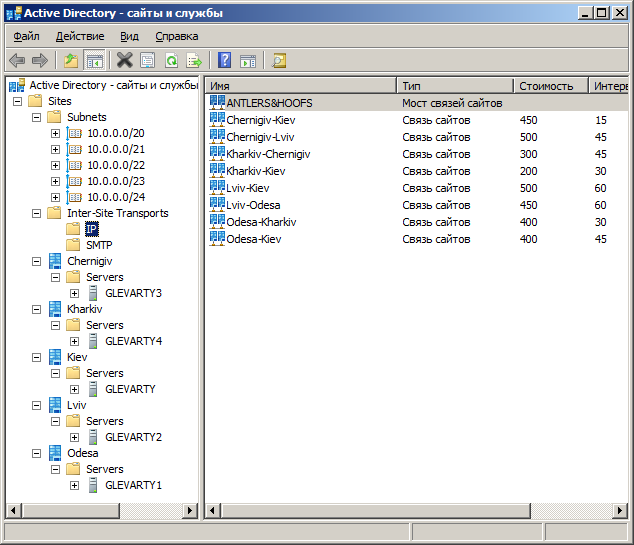This screenshot has height=545, width=634.
Task: Click the Odesa site icon in tree
Action: pos(55,453)
